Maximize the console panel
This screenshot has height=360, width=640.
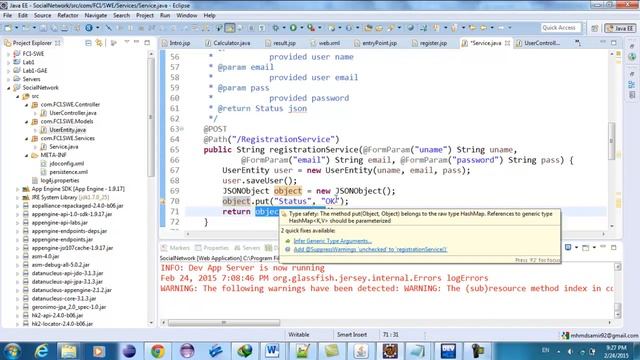point(613,247)
